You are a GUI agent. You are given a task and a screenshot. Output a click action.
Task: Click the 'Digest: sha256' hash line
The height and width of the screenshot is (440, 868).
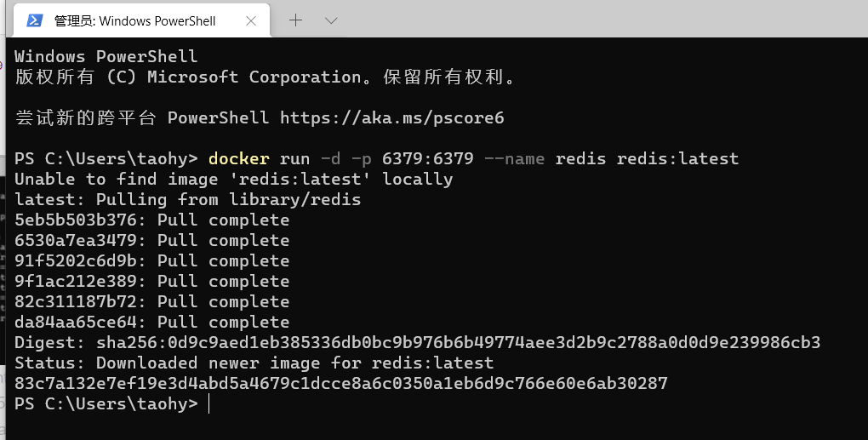[x=417, y=343]
